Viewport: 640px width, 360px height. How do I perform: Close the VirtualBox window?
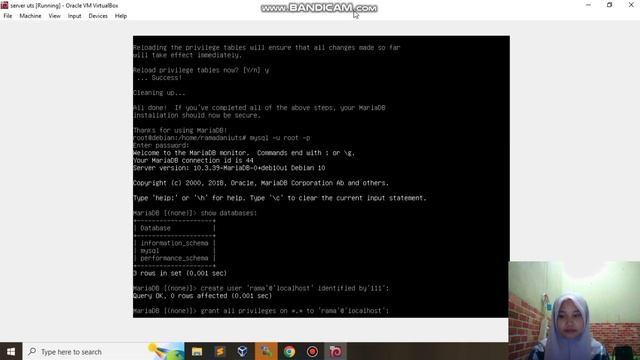click(x=631, y=5)
